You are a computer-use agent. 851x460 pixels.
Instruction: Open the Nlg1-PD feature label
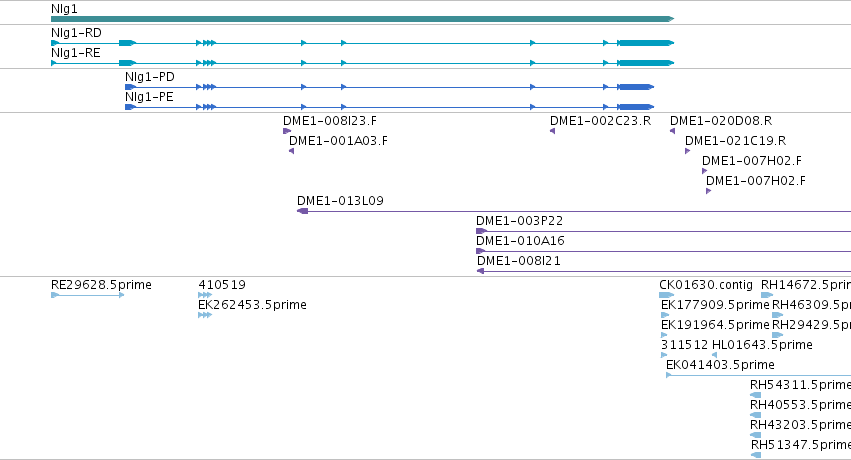click(x=150, y=77)
